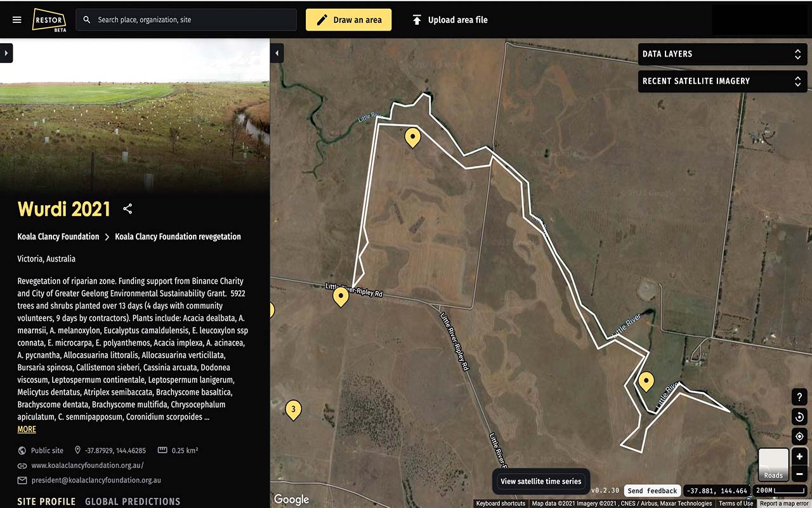Click Report a map error link

click(x=785, y=504)
